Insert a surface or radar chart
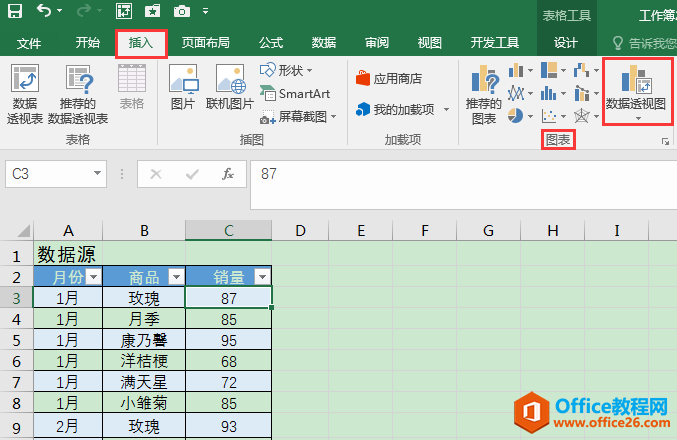 [586, 116]
